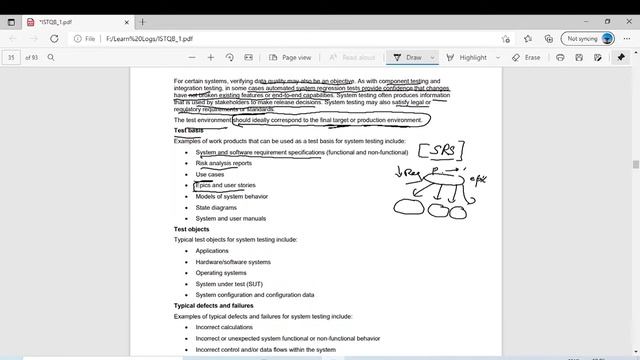Close the ISTQB_1.pdf tab
Screen dimensions: 640x360
(x=127, y=22)
